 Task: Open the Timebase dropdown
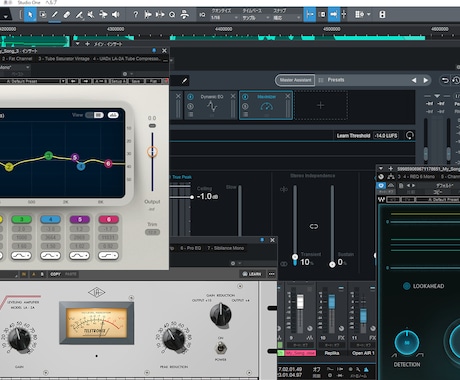[x=255, y=18]
